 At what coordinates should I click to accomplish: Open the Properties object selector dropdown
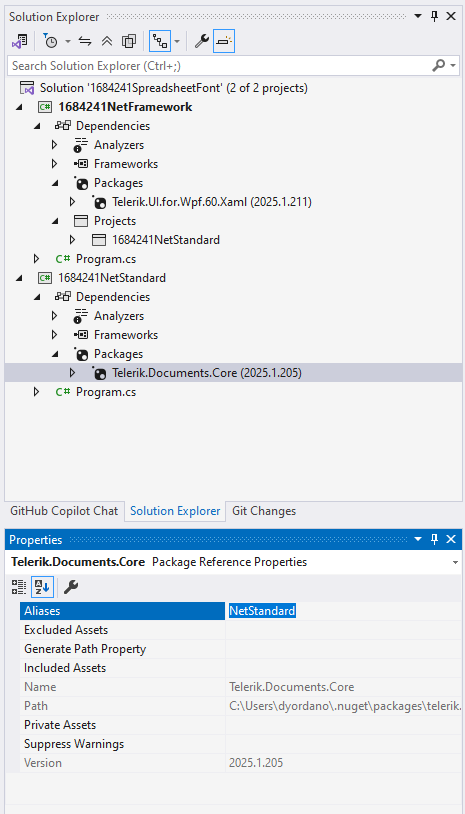point(455,562)
